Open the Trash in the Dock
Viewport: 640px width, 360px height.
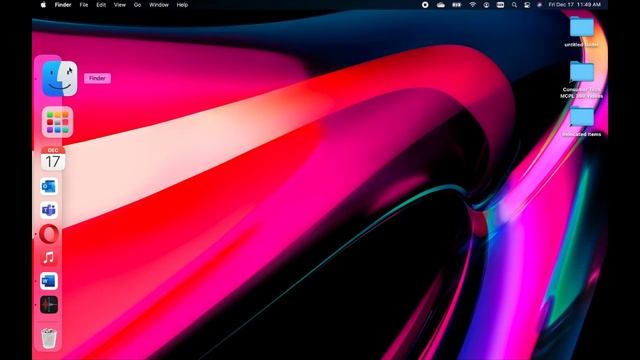49,338
